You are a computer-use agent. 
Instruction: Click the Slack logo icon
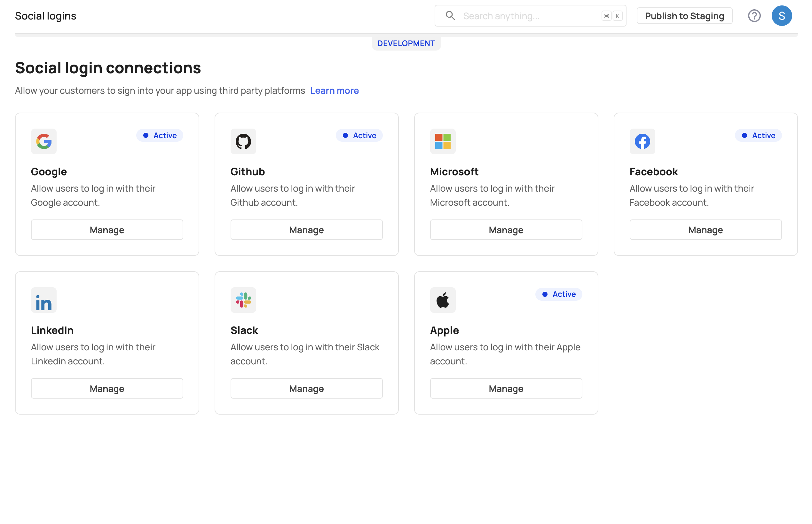click(243, 300)
